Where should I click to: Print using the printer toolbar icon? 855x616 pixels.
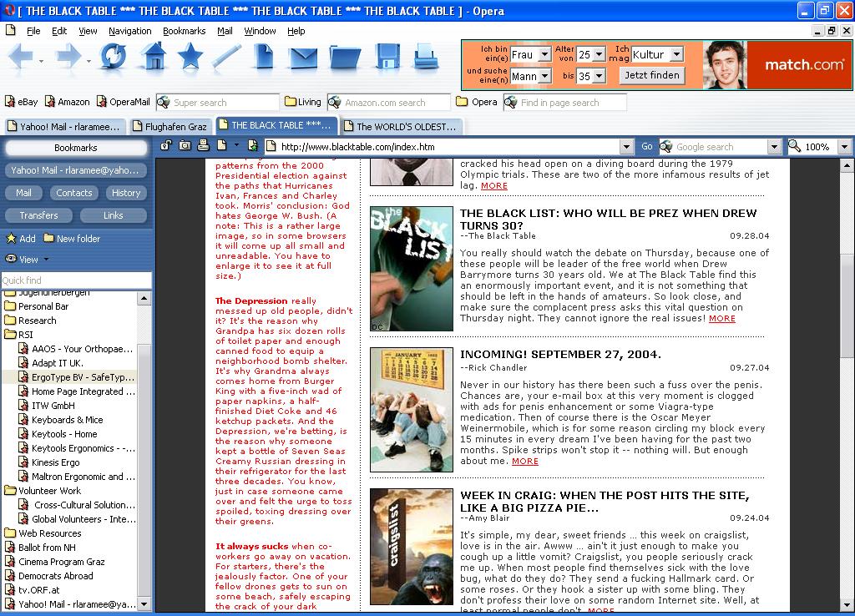click(x=425, y=56)
